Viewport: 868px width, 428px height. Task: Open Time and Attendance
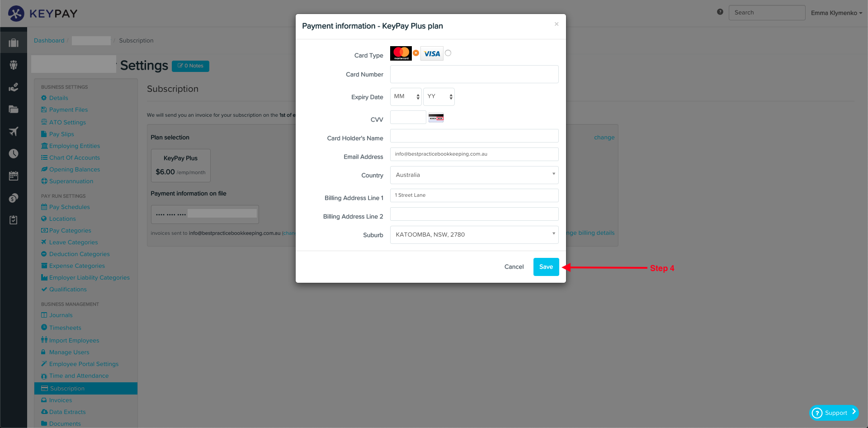pyautogui.click(x=79, y=376)
